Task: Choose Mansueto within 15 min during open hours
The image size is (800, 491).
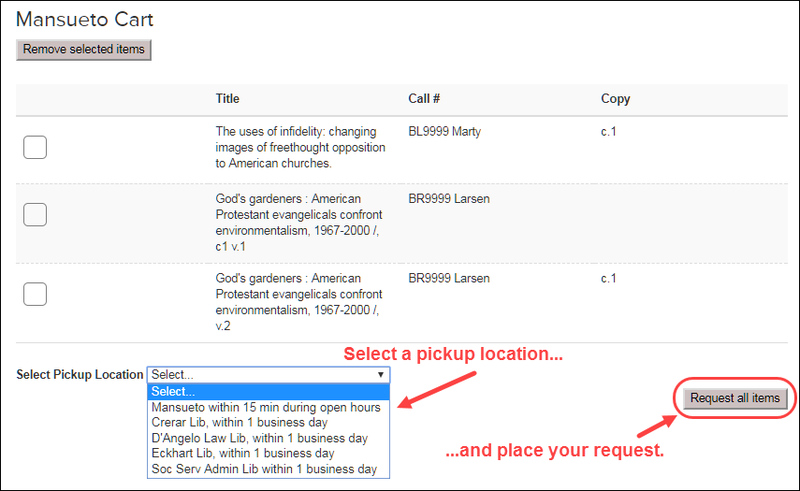Action: (266, 407)
